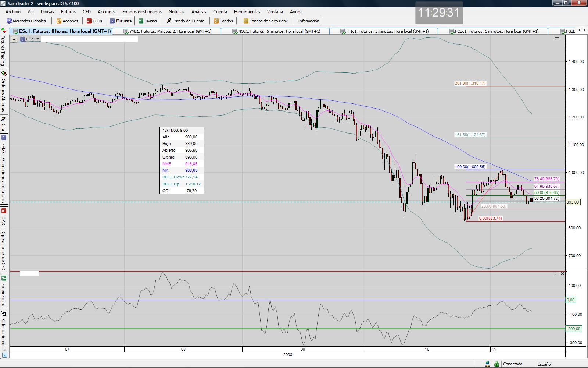Click the green padlock status icon

[496, 364]
